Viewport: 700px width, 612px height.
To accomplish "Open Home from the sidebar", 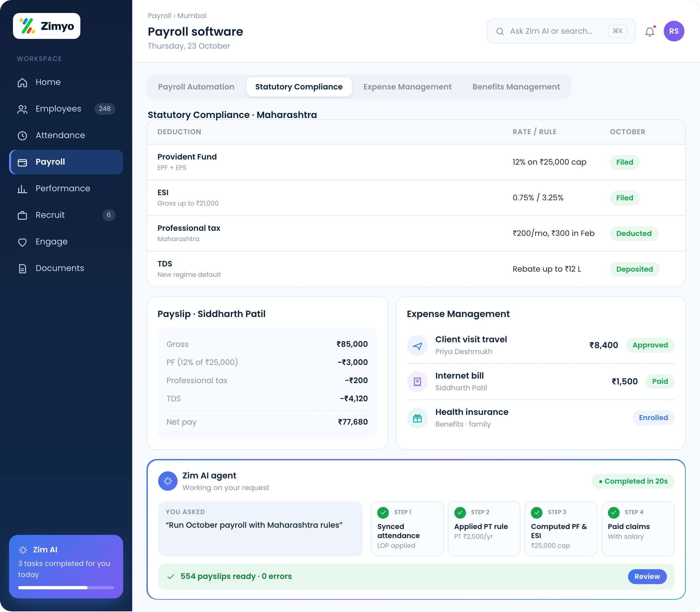I will (x=66, y=82).
